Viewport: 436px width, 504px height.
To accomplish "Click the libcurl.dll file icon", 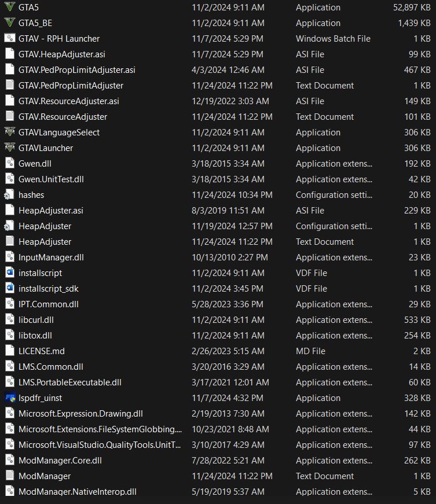I will pos(10,320).
